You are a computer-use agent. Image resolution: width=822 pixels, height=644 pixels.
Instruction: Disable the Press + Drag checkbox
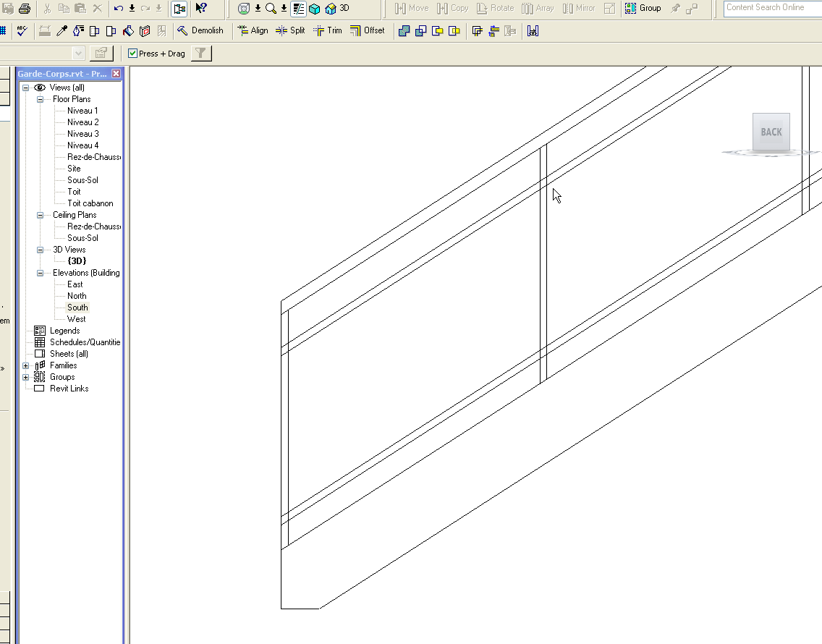click(x=133, y=54)
